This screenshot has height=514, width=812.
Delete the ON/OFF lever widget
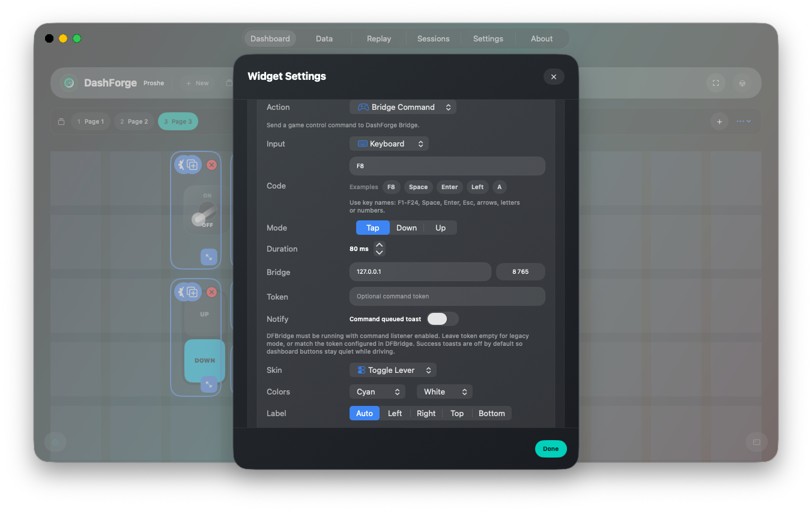click(211, 165)
